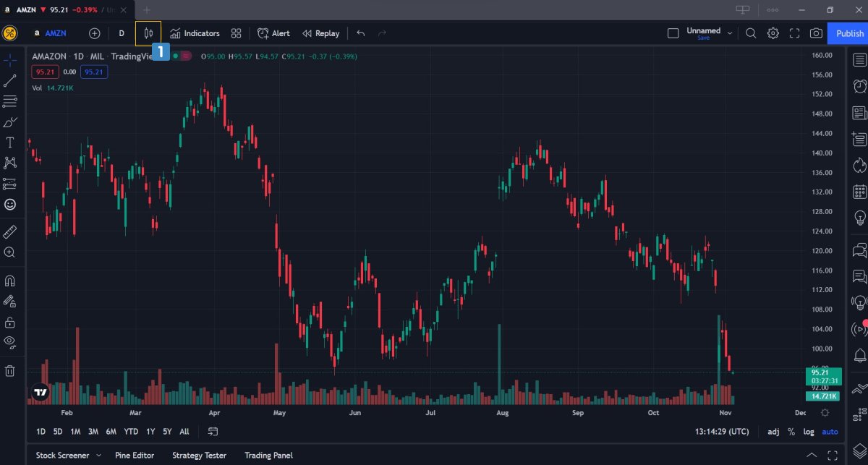The width and height of the screenshot is (868, 465).
Task: Open the watchlist panel
Action: coord(859,60)
